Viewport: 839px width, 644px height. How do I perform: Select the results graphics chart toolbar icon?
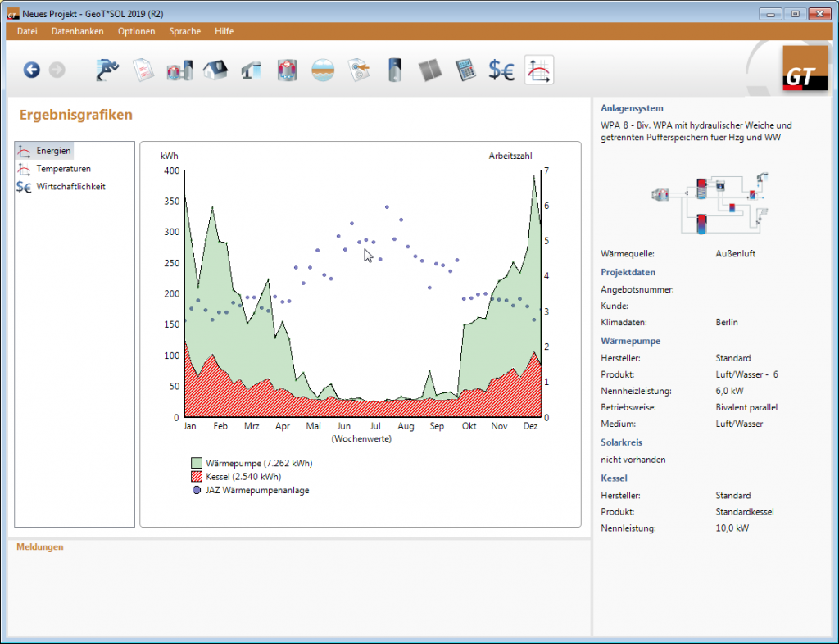tap(539, 70)
